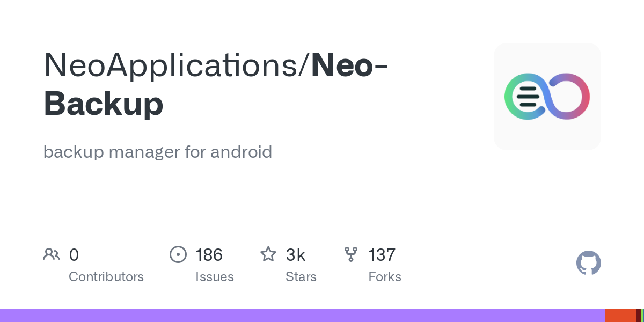
Task: Click the 186 issues count
Action: point(209,255)
